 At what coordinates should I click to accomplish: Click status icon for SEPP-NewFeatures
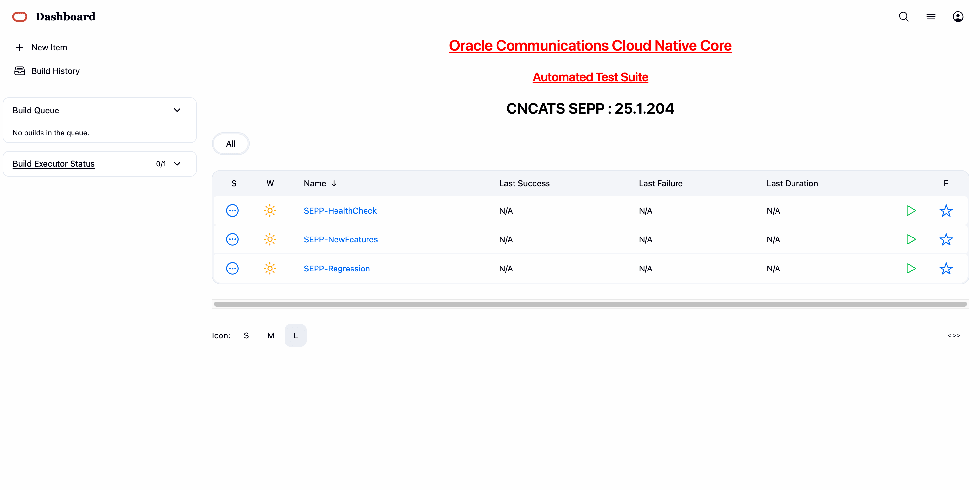click(x=233, y=239)
